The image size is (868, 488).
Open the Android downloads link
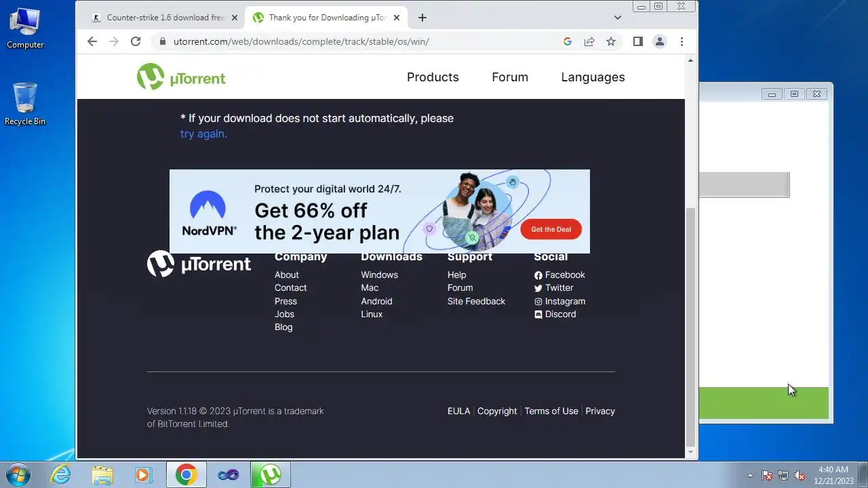(x=376, y=301)
